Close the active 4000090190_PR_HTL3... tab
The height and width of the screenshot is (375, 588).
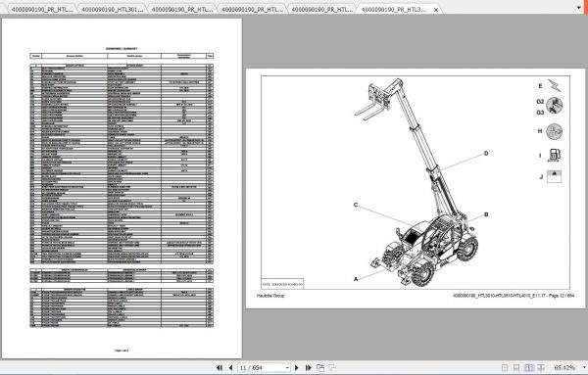[x=436, y=10]
